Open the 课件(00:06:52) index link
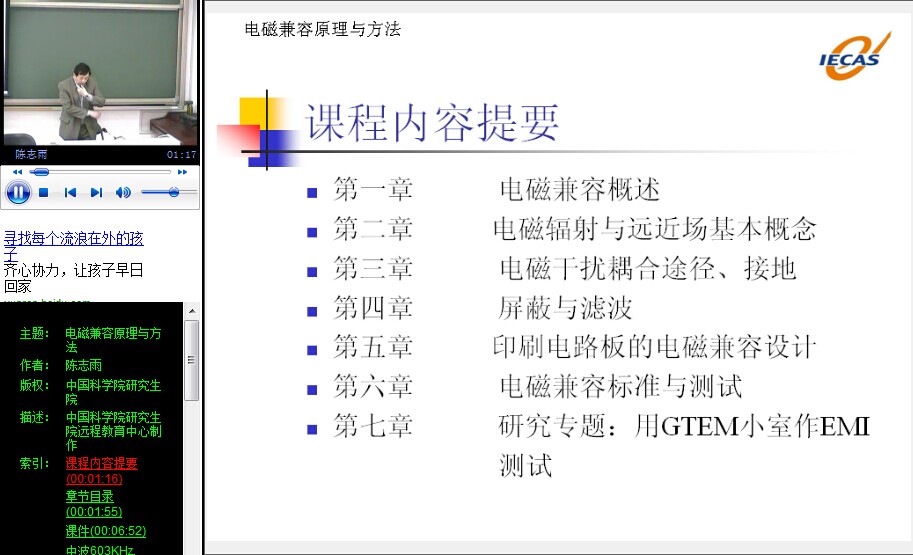The image size is (913, 555). click(x=105, y=531)
